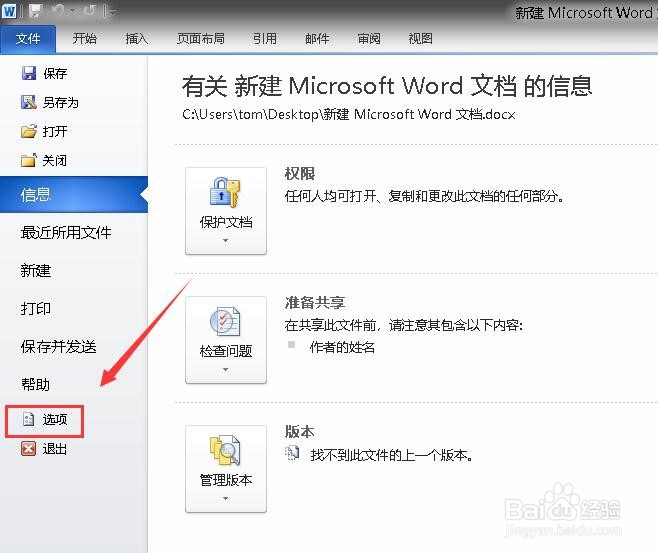Image resolution: width=658 pixels, height=553 pixels.
Task: Click the red X icon beside 退出
Action: tap(29, 449)
